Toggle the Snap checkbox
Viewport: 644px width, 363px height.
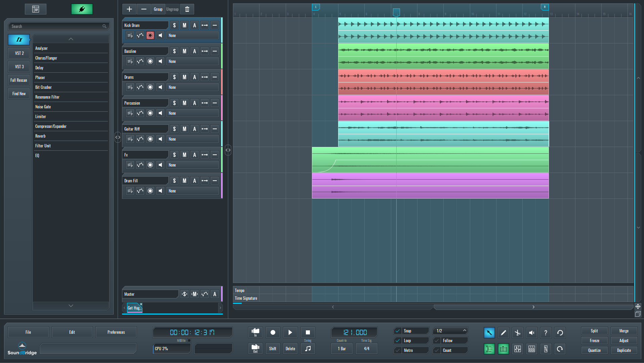coord(398,331)
